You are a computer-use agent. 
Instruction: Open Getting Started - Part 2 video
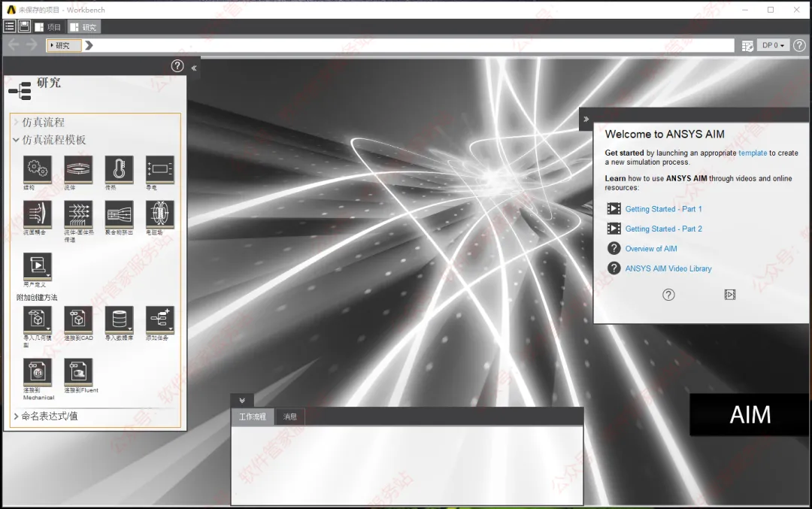point(663,229)
